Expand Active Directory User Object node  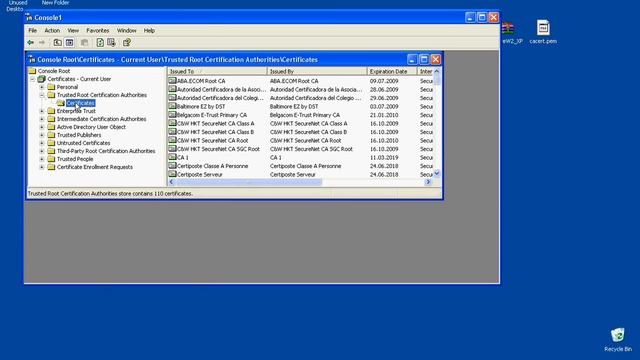tap(42, 127)
